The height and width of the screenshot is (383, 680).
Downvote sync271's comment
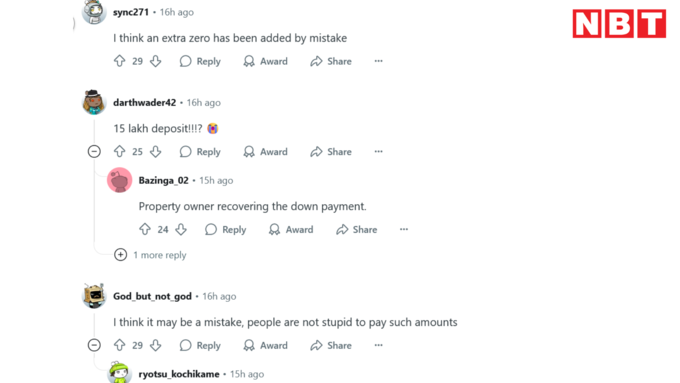pyautogui.click(x=156, y=61)
